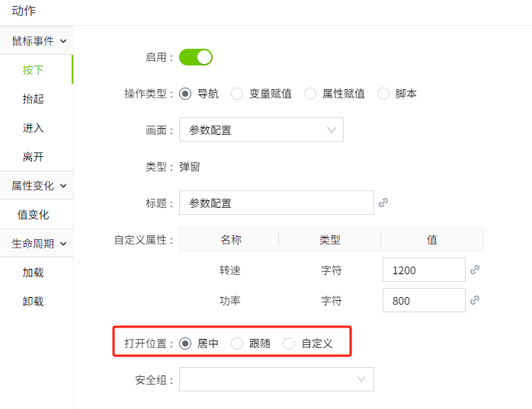
Task: Select 导航 operation type radio
Action: [185, 94]
